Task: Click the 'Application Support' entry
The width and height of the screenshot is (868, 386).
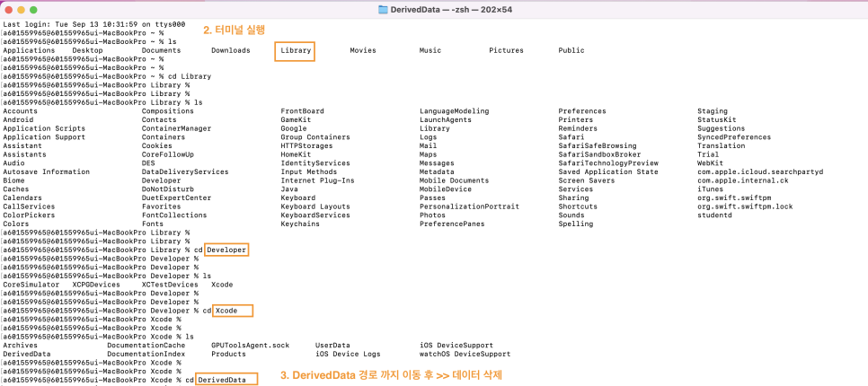Action: 44,137
